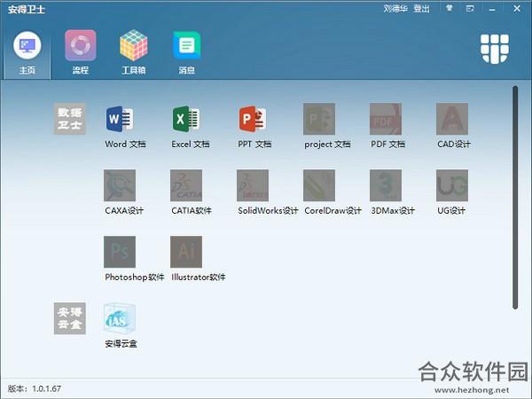Choose the CAD设计 icon
Viewport: 532px width, 399px height.
(x=452, y=119)
